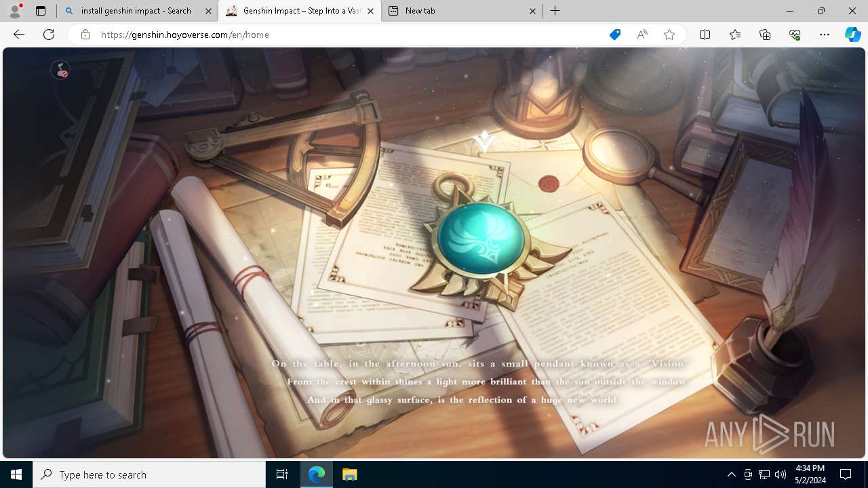Open File Explorer from the taskbar
Viewport: 868px width, 488px height.
(x=349, y=474)
